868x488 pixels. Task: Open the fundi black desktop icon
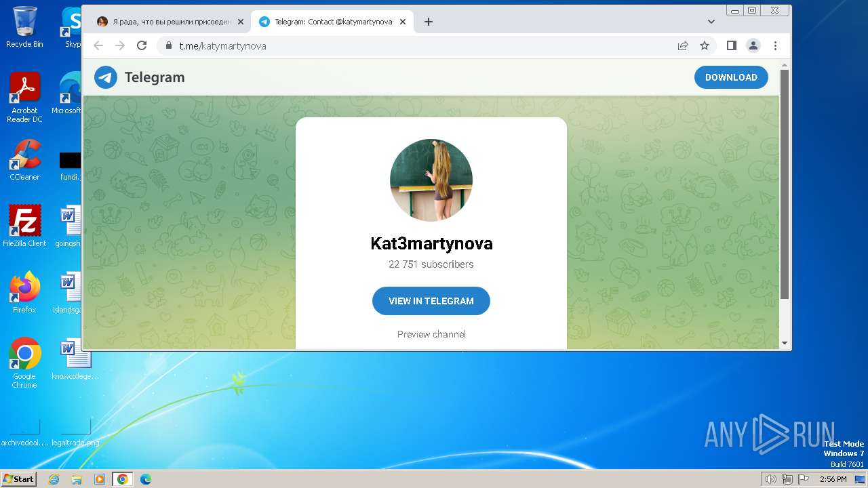coord(70,166)
